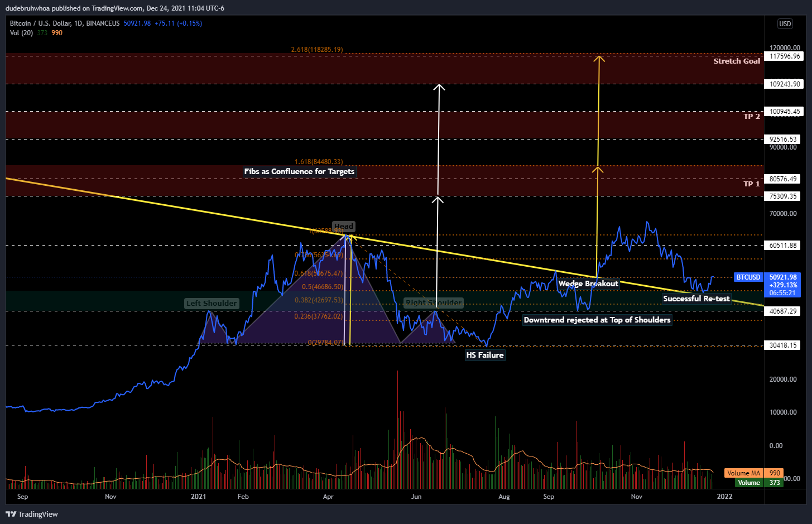Select the 'HS Failure' annotation
Screen dimensions: 812x524
coord(485,355)
